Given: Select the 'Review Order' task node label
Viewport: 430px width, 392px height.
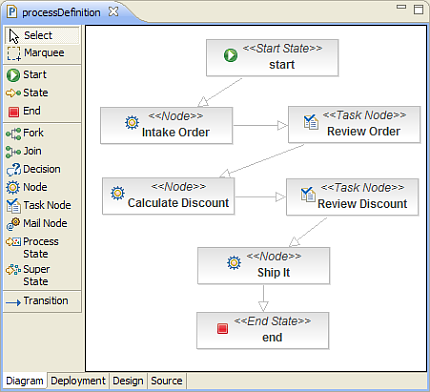Looking at the screenshot, I should (364, 131).
